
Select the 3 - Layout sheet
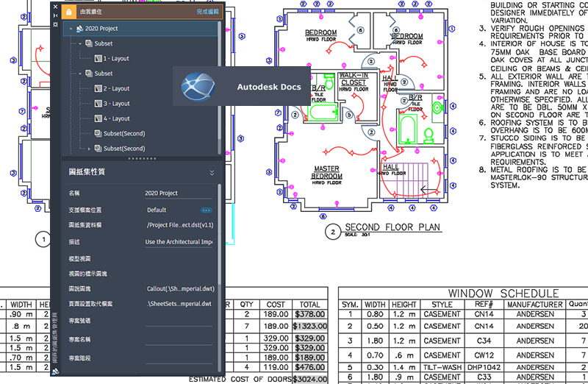click(x=116, y=104)
